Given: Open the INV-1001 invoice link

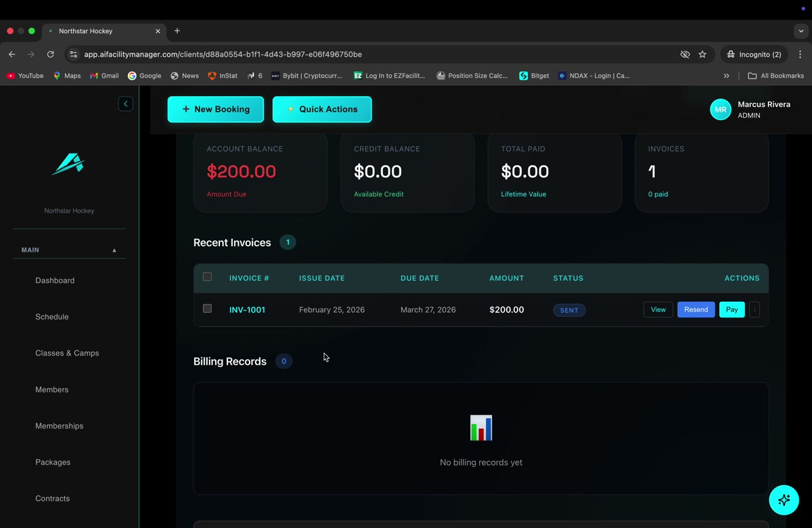Looking at the screenshot, I should point(246,309).
